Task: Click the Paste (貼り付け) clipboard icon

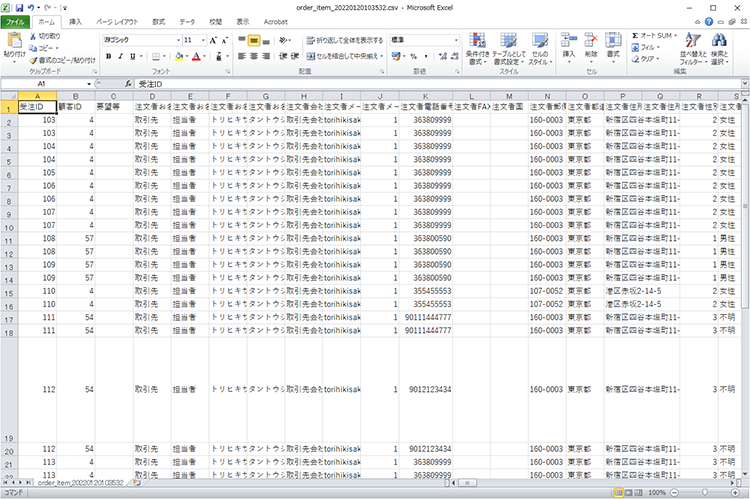Action: (15, 44)
